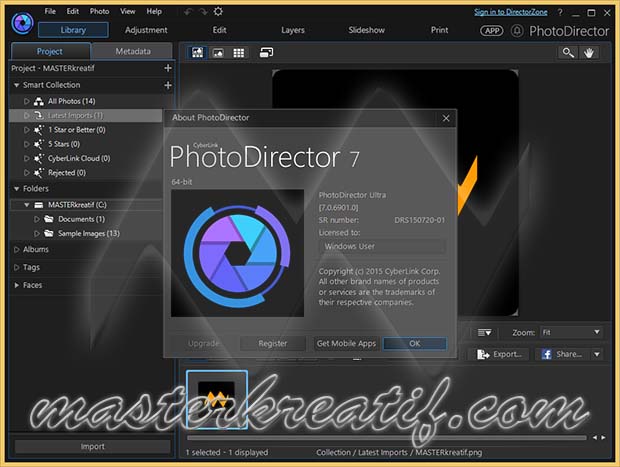
Task: Switch to the Print module
Action: pos(439,30)
